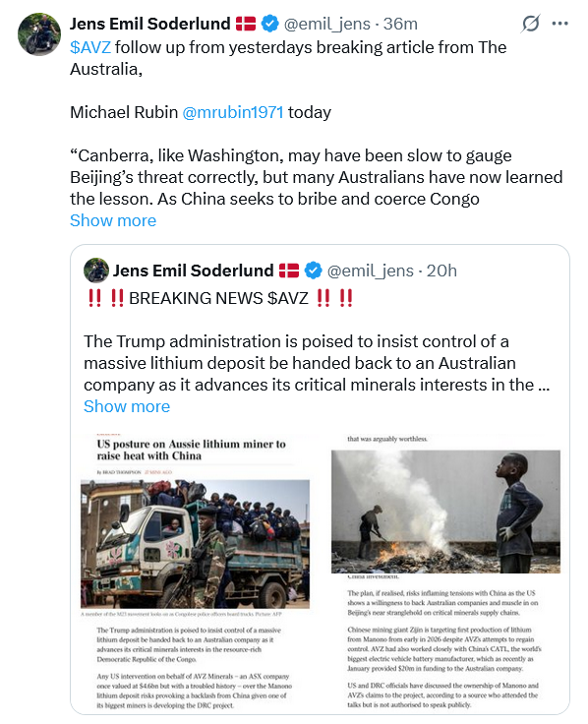Expand the main tweet with Show more
The image size is (588, 724).
113,220
